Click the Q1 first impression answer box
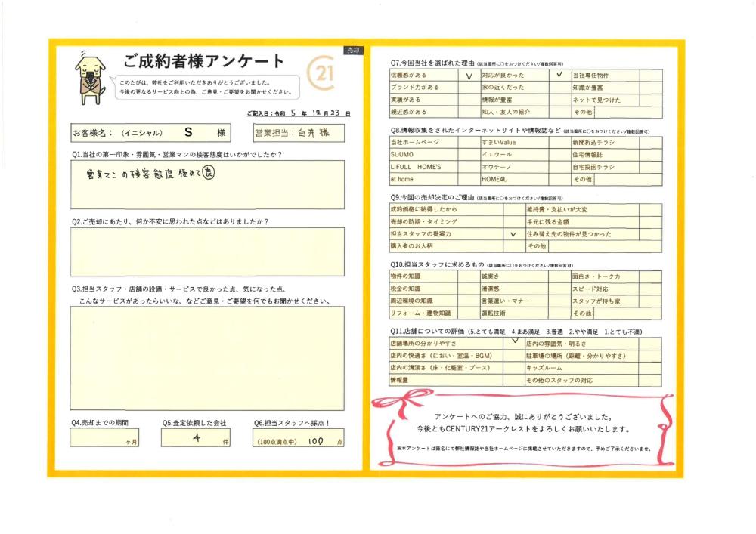756x534 pixels. click(x=206, y=184)
